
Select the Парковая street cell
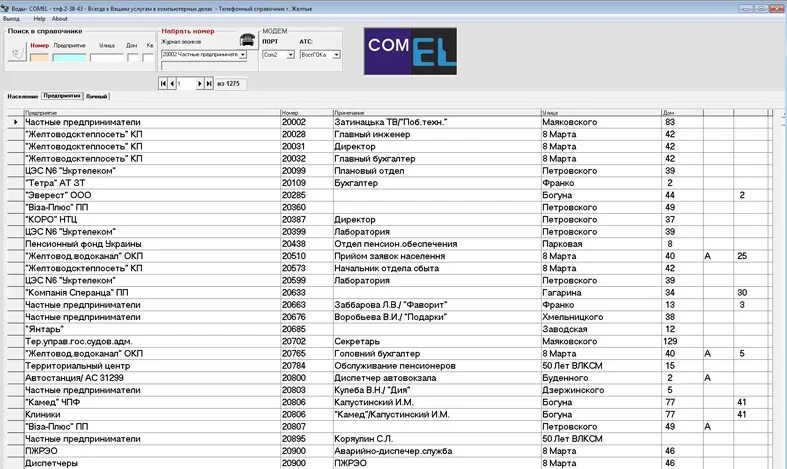pos(601,244)
